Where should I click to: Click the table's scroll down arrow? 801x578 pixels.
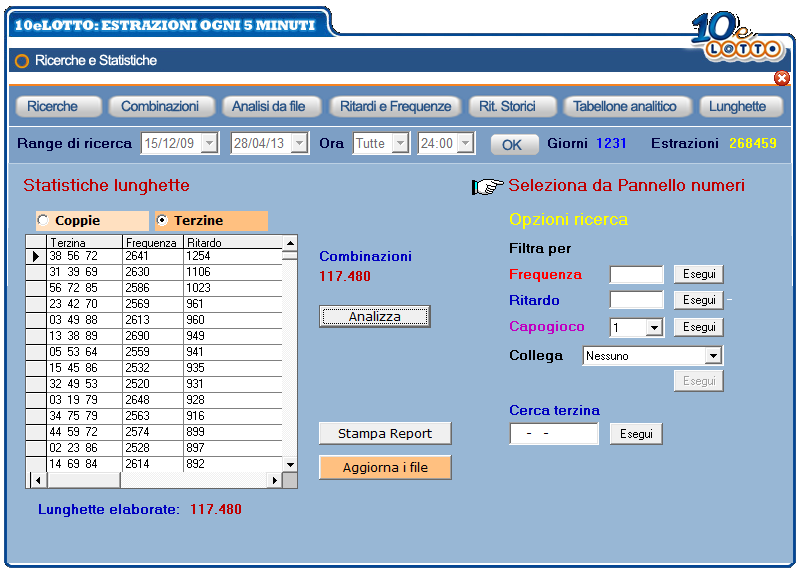290,465
